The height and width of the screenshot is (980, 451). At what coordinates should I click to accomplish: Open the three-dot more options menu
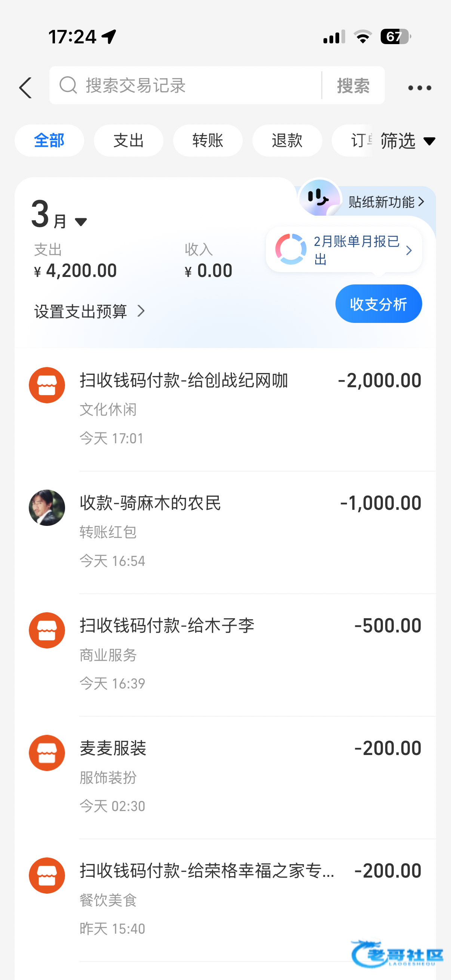pos(420,88)
